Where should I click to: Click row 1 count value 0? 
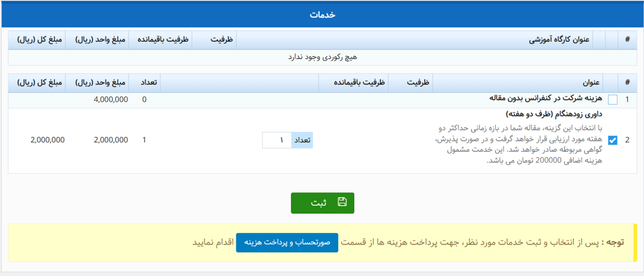coord(144,100)
